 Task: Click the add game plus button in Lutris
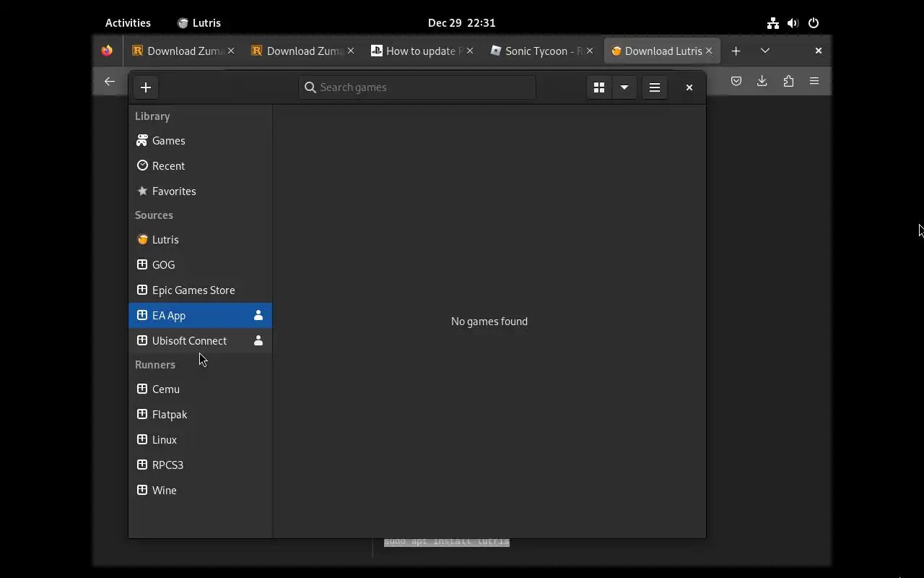(146, 87)
